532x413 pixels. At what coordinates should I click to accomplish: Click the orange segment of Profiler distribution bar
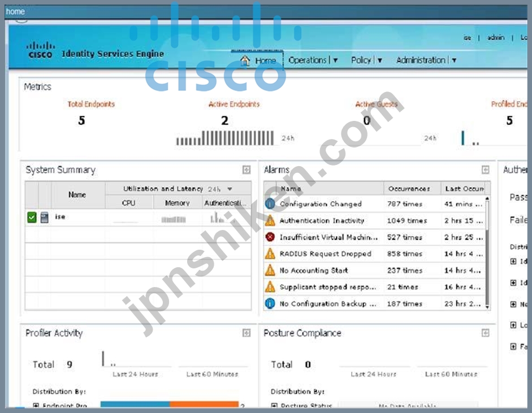click(204, 404)
